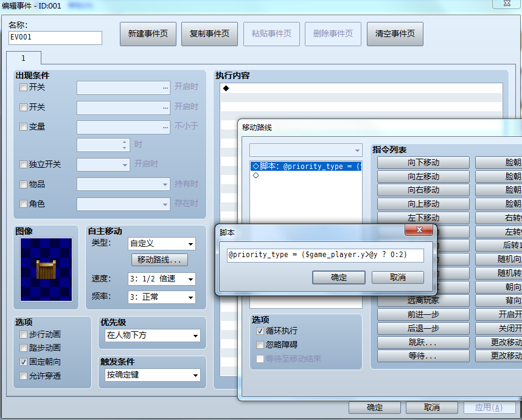
Task: Click 清空事件页 button
Action: [395, 34]
